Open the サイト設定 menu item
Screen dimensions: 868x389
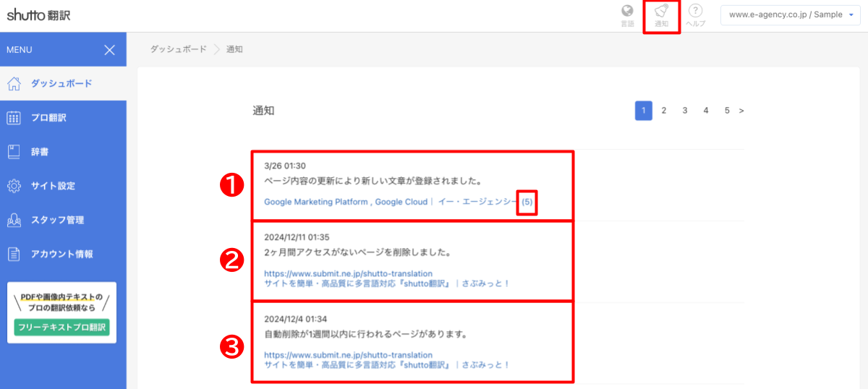(x=63, y=186)
